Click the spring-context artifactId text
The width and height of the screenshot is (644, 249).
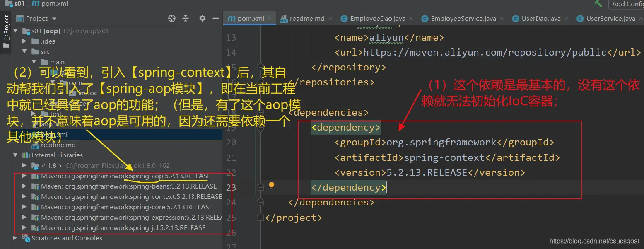point(444,157)
